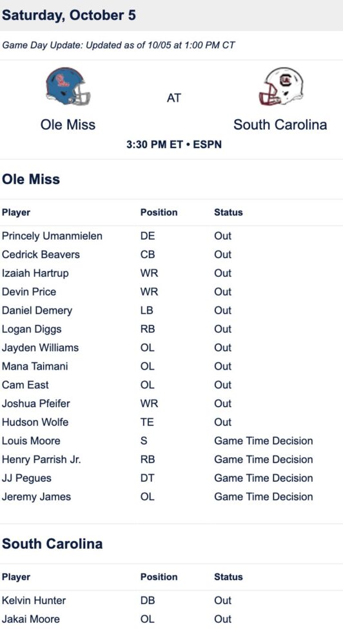Click the Player column header in Ole Miss table
Image resolution: width=343 pixels, height=644 pixels.
pyautogui.click(x=16, y=213)
